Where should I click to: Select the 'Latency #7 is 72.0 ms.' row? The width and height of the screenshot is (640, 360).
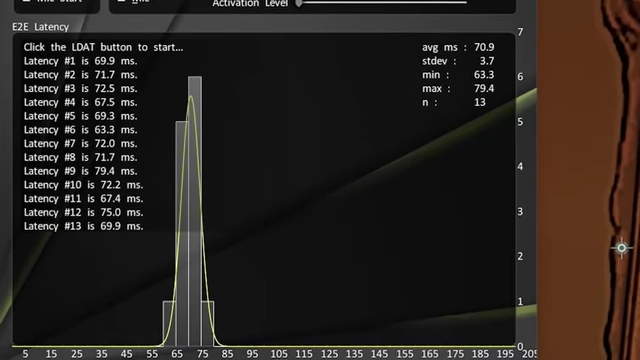coord(80,144)
